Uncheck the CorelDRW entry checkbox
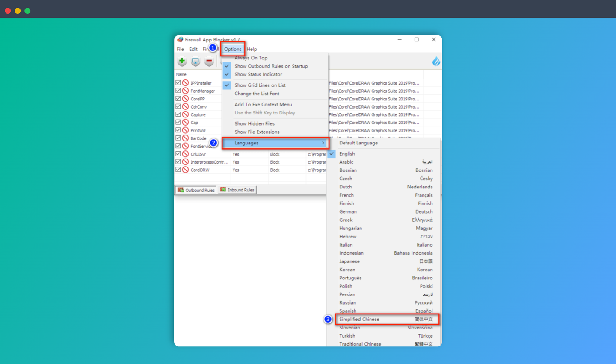 (178, 170)
